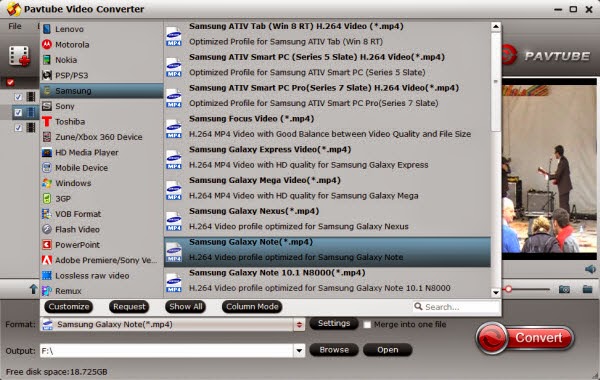Select Samsung Galaxy Mega Video profile

click(327, 188)
